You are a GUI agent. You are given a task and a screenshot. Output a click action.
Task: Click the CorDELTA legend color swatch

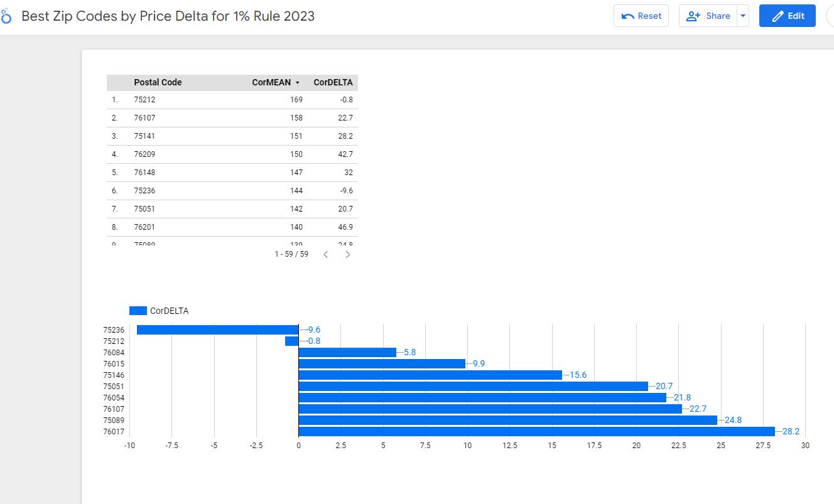tap(138, 311)
